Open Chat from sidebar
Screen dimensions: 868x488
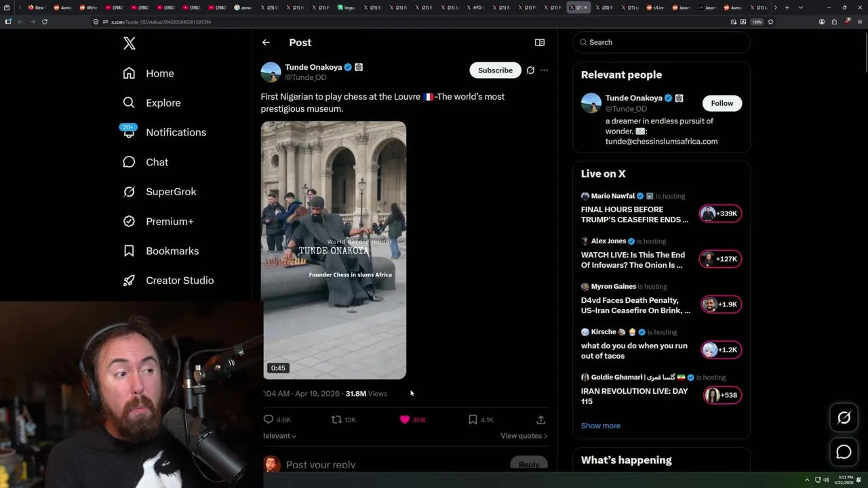146,162
